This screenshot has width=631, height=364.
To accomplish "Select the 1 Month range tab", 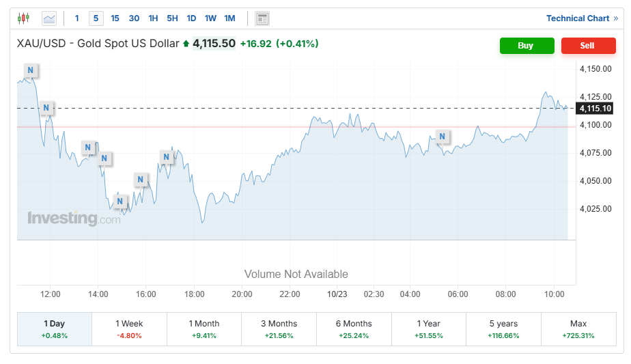I will [204, 329].
